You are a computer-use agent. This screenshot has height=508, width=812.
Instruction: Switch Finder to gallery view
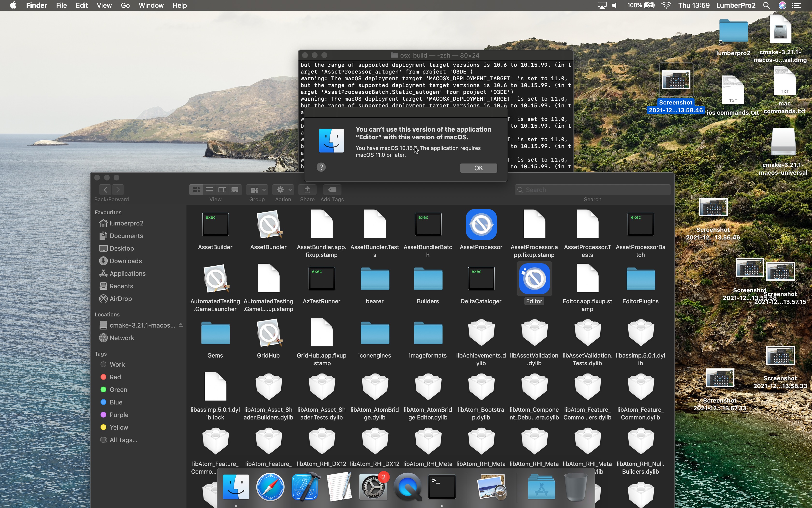click(x=235, y=190)
